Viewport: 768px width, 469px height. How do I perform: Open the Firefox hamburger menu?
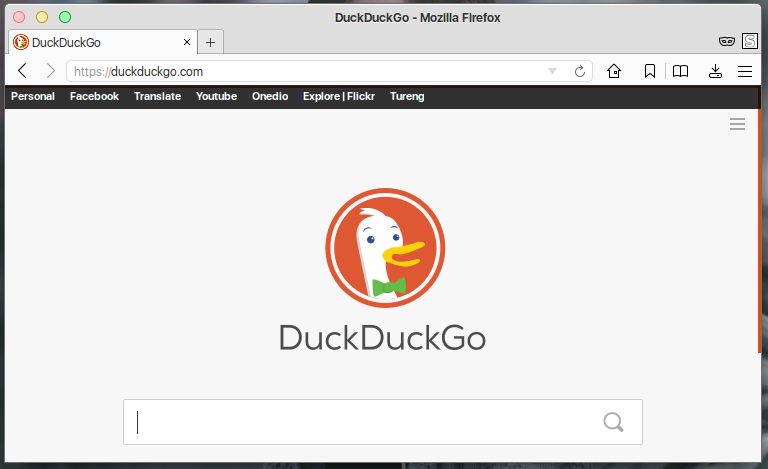click(x=745, y=71)
